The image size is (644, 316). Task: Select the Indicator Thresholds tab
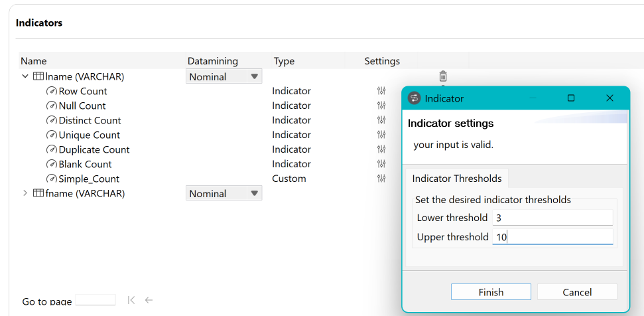click(456, 179)
